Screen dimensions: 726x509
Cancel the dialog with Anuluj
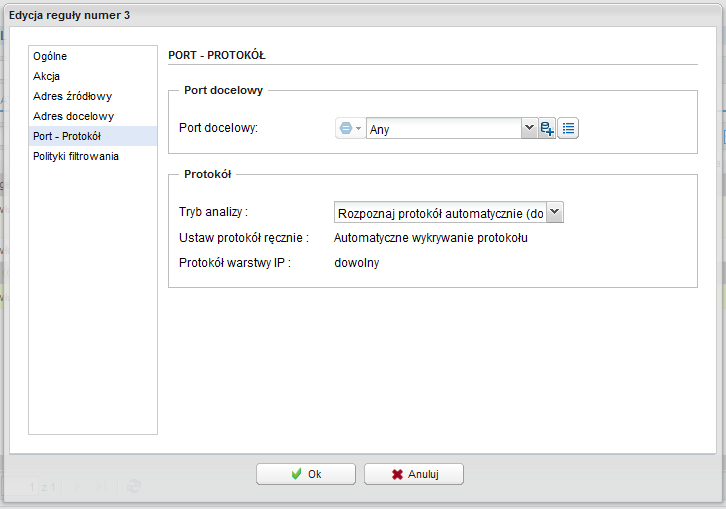[414, 474]
